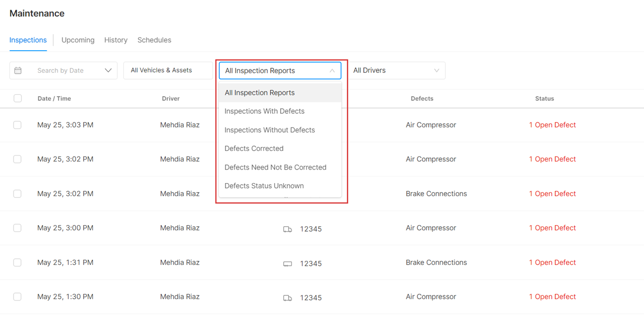View the 1 Open Defect status at 1:30 PM

(x=552, y=296)
